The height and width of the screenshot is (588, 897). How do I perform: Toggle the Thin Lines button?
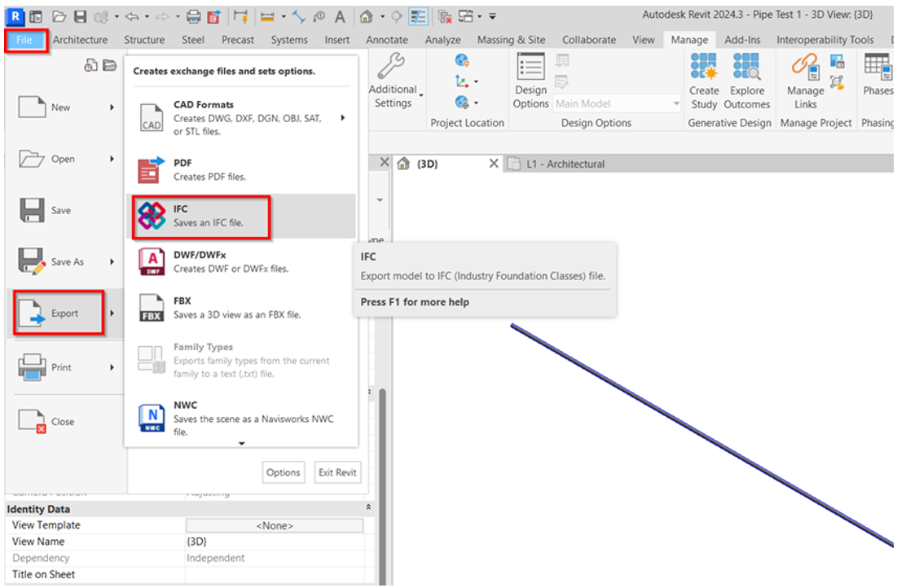click(x=418, y=16)
